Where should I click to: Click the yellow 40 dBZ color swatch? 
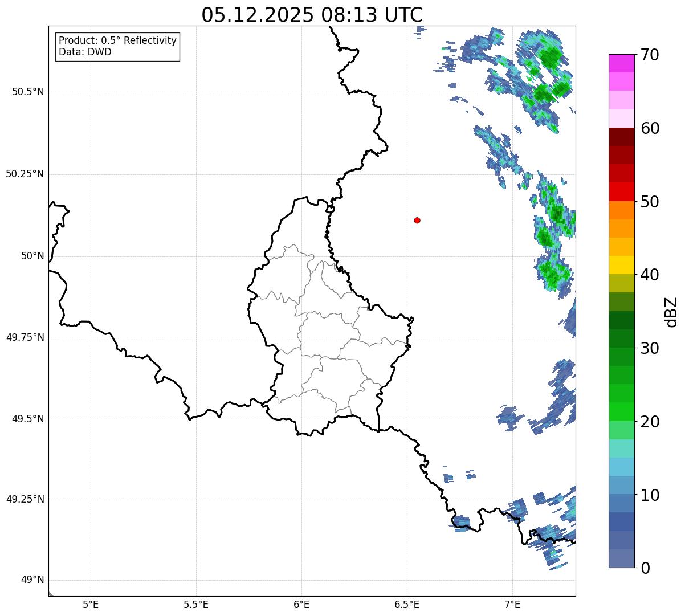coord(622,265)
